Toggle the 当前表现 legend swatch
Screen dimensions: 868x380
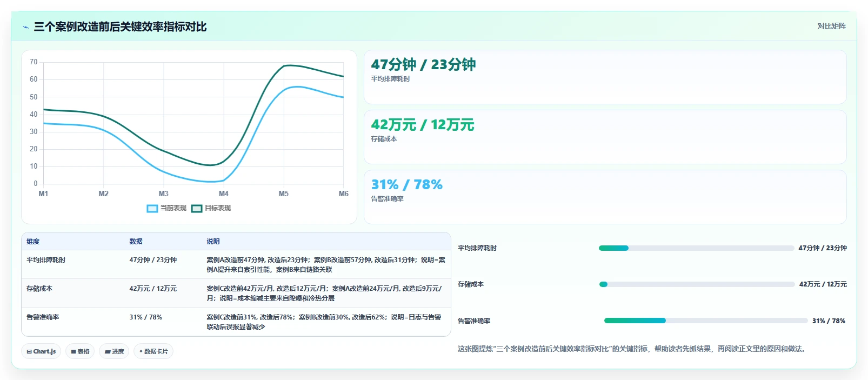(152, 208)
